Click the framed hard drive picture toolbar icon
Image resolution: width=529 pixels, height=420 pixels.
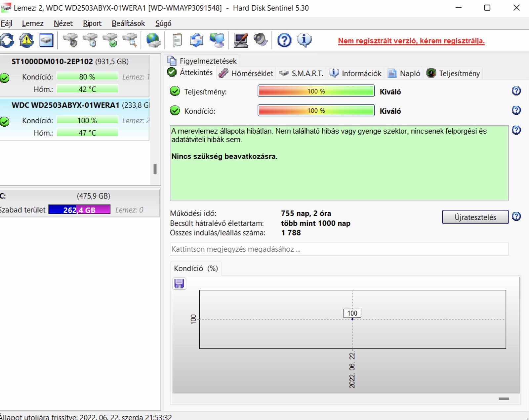[x=46, y=40]
